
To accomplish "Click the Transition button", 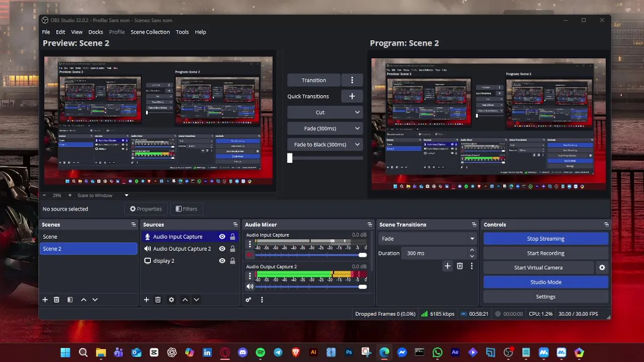I will pos(314,80).
